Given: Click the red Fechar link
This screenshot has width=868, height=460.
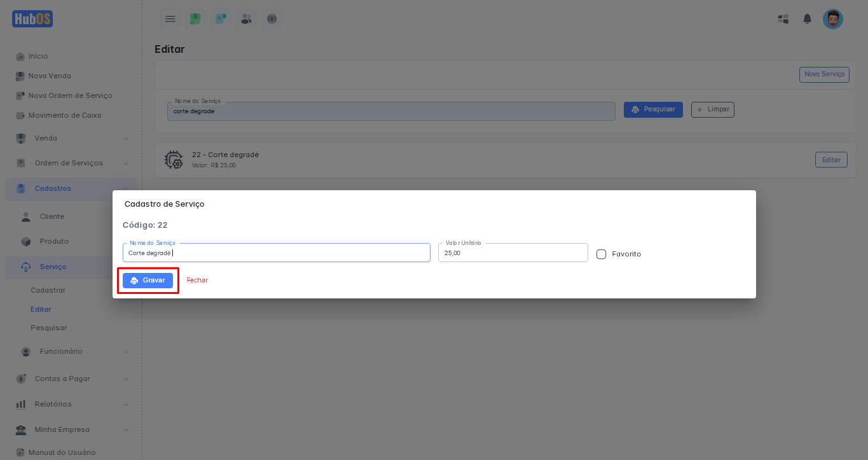Looking at the screenshot, I should [197, 281].
